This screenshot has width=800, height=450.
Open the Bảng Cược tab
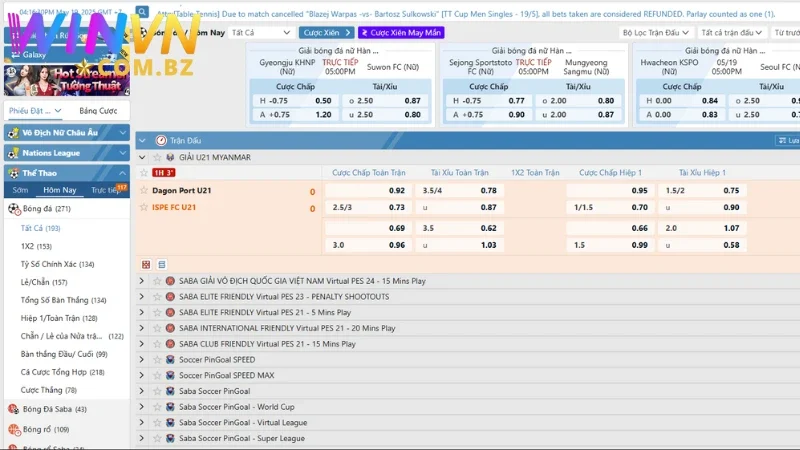tap(98, 110)
